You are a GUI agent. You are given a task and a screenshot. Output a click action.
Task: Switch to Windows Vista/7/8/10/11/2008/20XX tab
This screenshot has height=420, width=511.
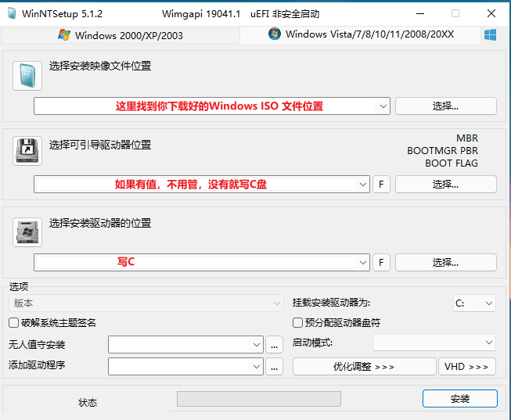(361, 34)
